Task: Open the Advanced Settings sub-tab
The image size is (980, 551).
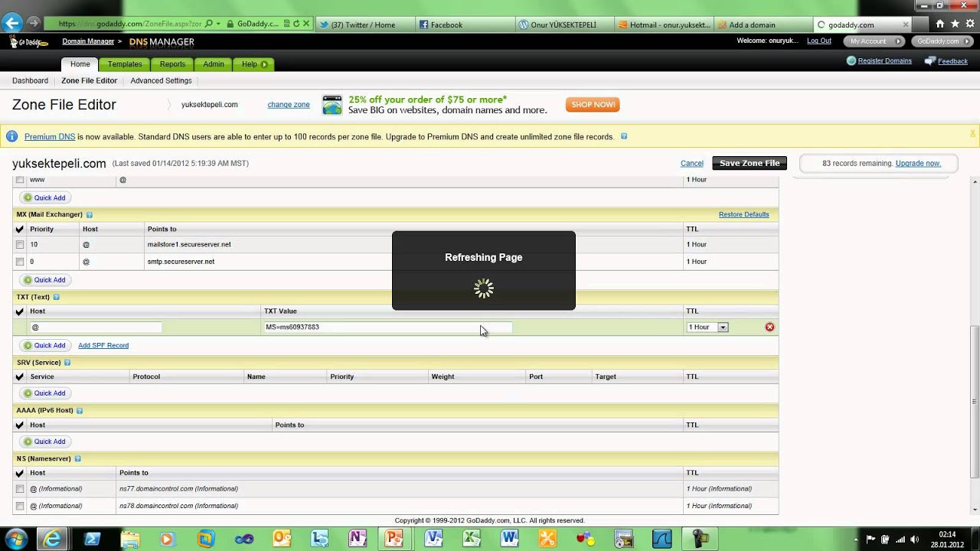Action: click(161, 81)
